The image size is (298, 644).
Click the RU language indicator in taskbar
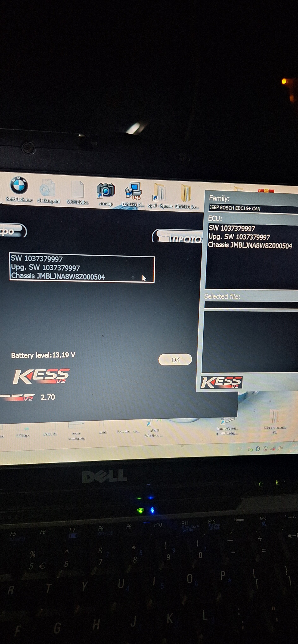[240, 448]
